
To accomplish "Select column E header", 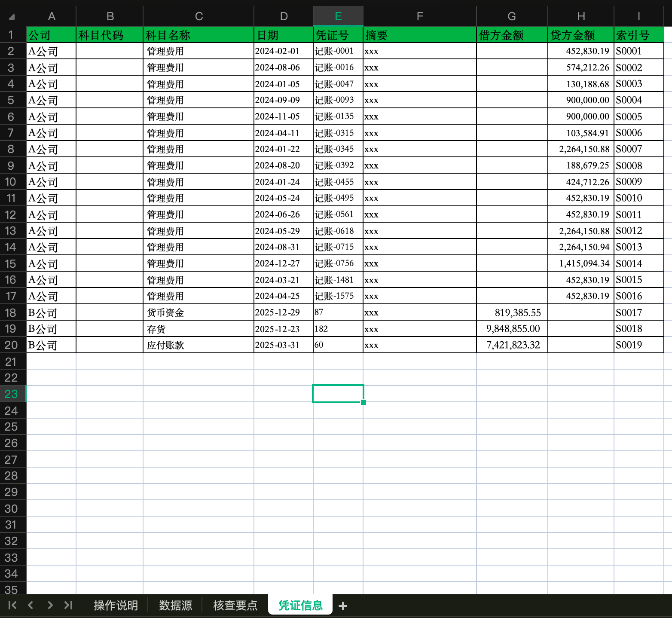I will pos(338,16).
